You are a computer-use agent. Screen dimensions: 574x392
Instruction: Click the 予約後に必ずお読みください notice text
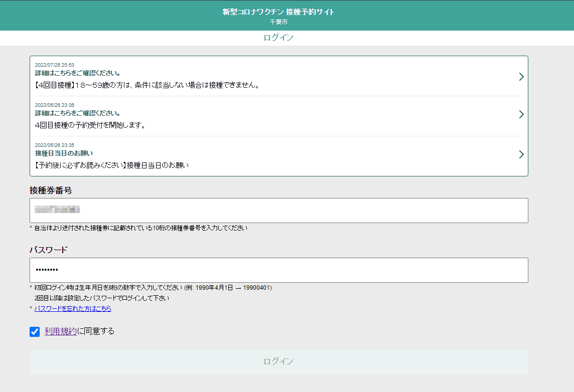point(112,165)
